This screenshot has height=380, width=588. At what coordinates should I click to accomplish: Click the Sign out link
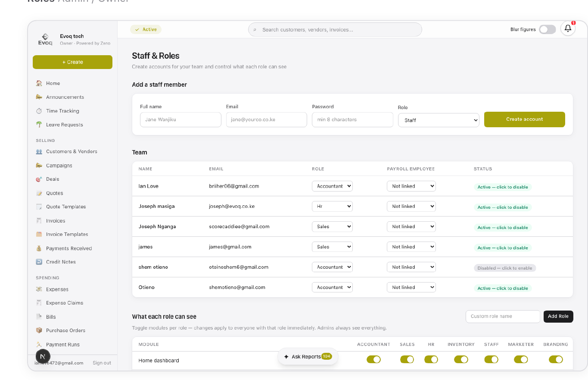102,363
